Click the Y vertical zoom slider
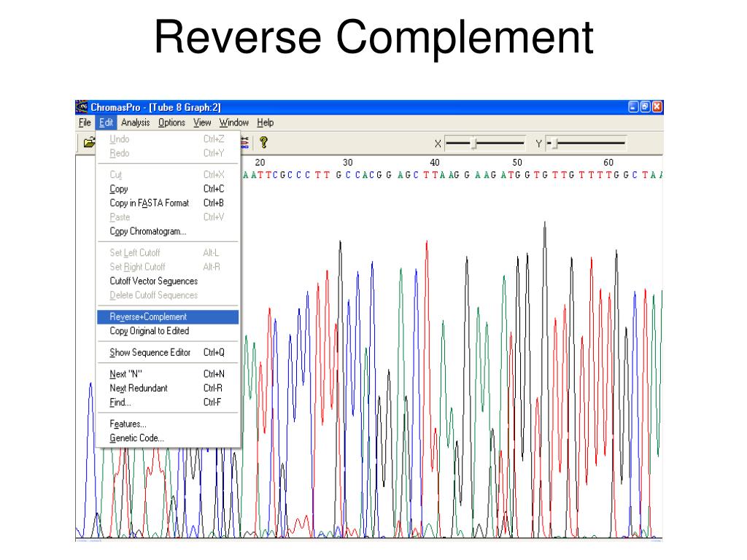 586,143
